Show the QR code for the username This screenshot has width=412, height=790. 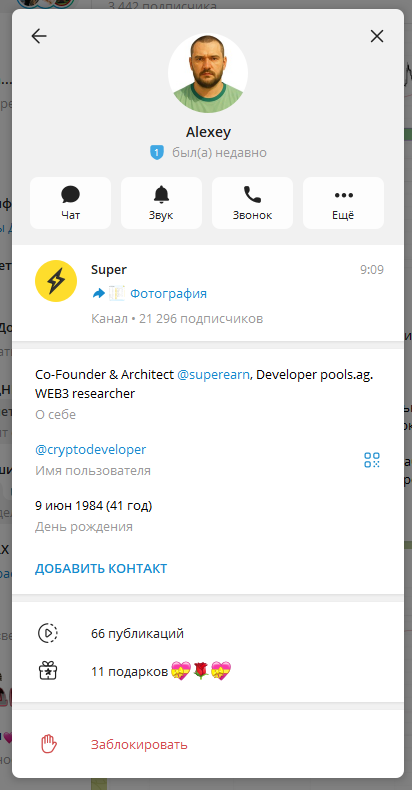coord(372,460)
